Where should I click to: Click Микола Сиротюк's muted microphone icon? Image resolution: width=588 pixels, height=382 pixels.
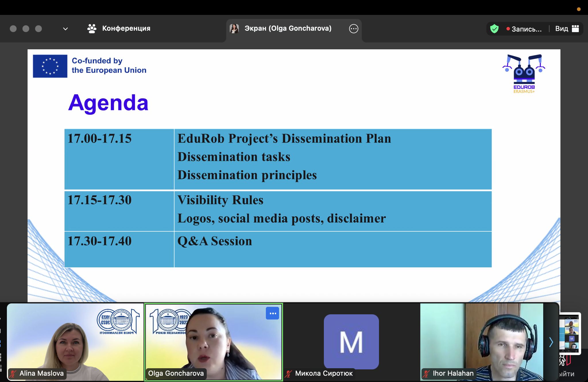(288, 373)
